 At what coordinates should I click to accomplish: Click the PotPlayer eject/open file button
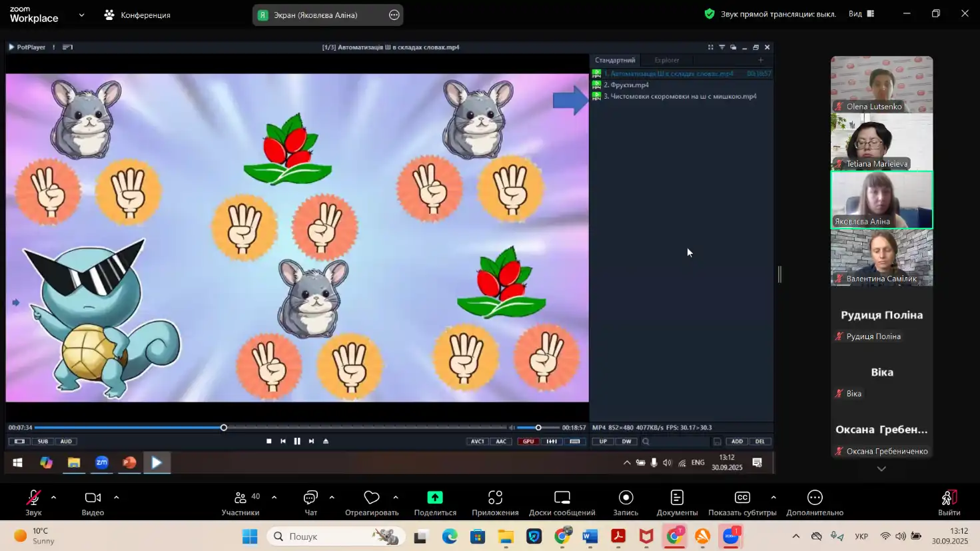coord(326,441)
